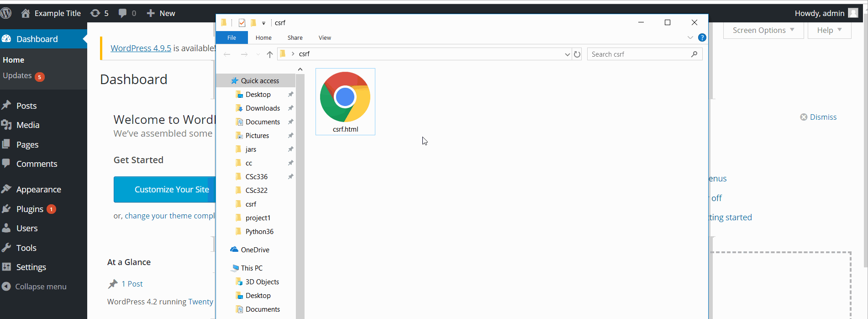This screenshot has height=319, width=868.
Task: Click the Explorer Help question mark icon
Action: pyautogui.click(x=702, y=37)
